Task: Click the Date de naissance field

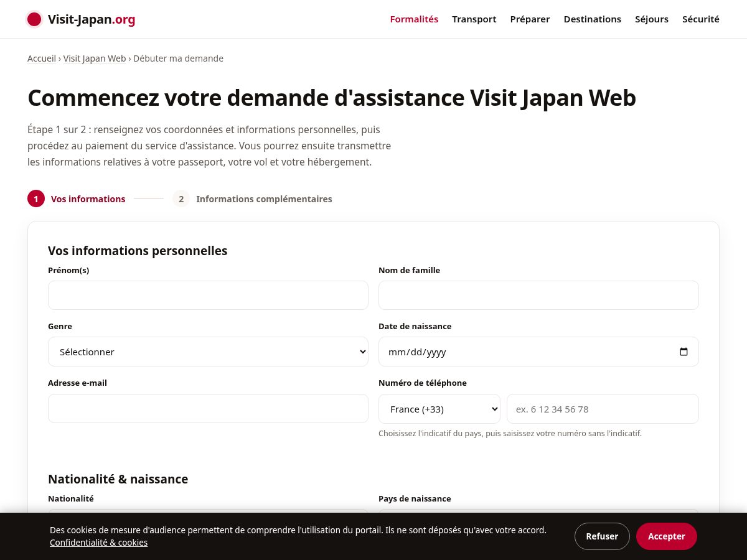Action: coord(538,352)
